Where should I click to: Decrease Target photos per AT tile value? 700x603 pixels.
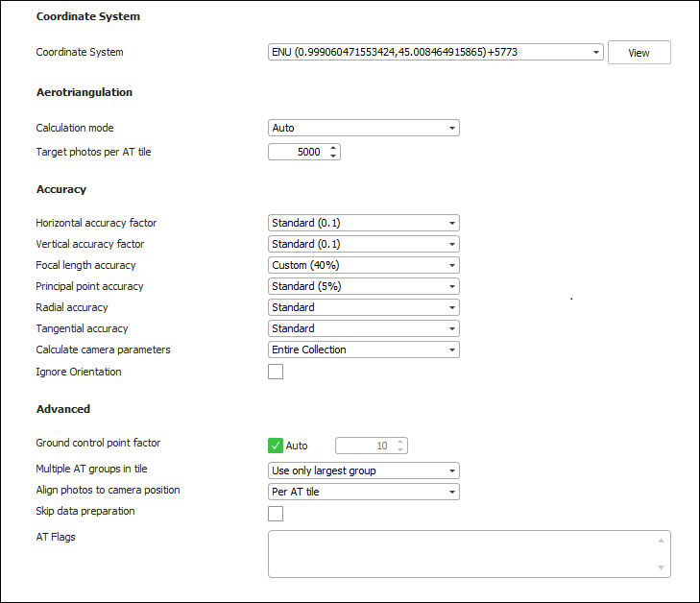coord(333,156)
